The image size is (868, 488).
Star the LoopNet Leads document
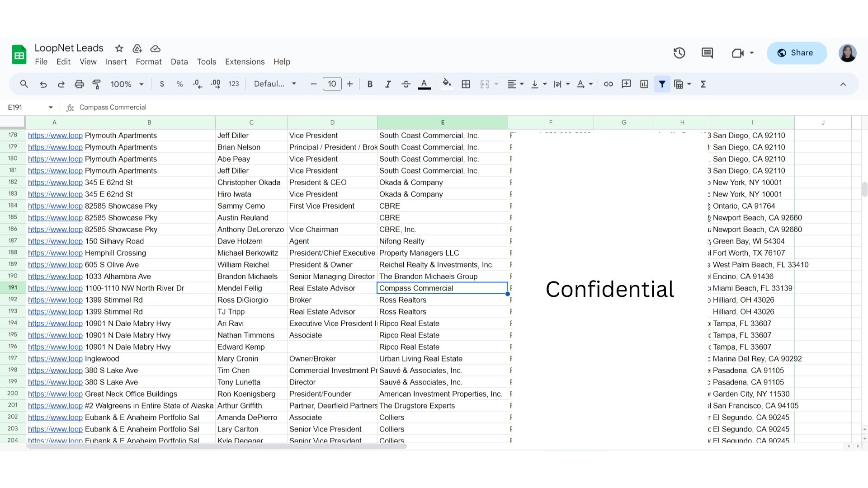pyautogui.click(x=119, y=48)
